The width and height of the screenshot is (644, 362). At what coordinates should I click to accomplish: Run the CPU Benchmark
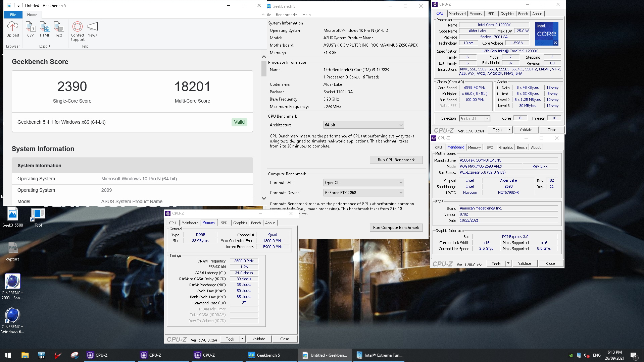[396, 160]
